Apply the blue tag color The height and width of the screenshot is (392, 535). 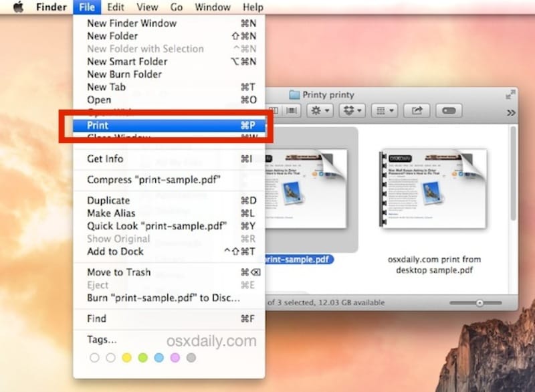(x=159, y=357)
